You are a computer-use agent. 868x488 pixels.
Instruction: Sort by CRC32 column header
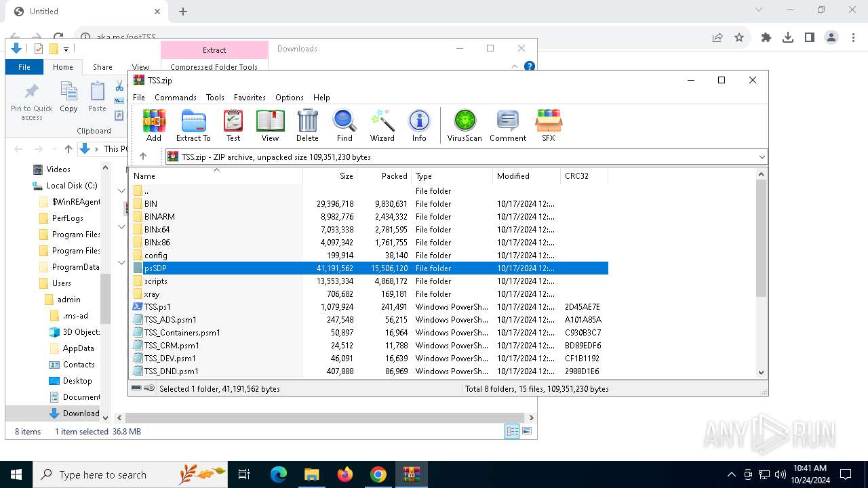click(x=584, y=176)
